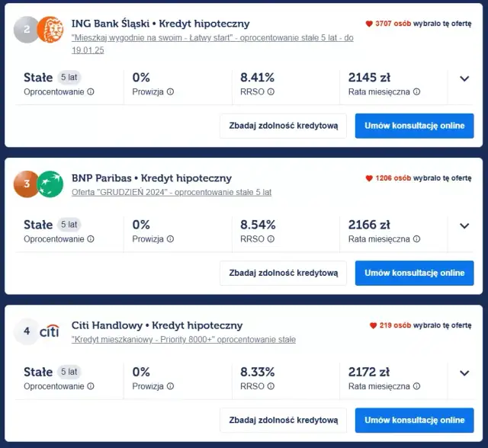
Task: Click info icon next to BNP RRSO
Action: tap(271, 239)
